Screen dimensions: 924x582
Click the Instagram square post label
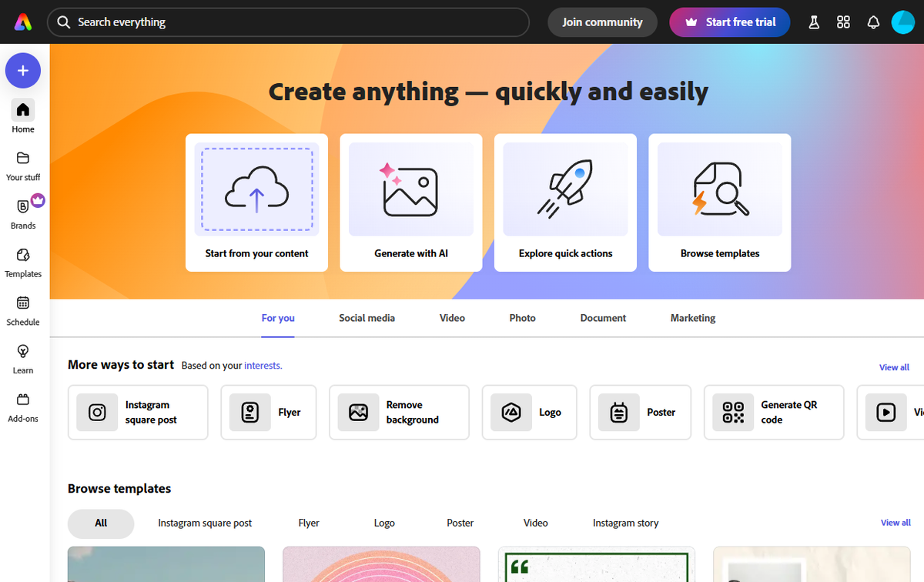pos(151,413)
